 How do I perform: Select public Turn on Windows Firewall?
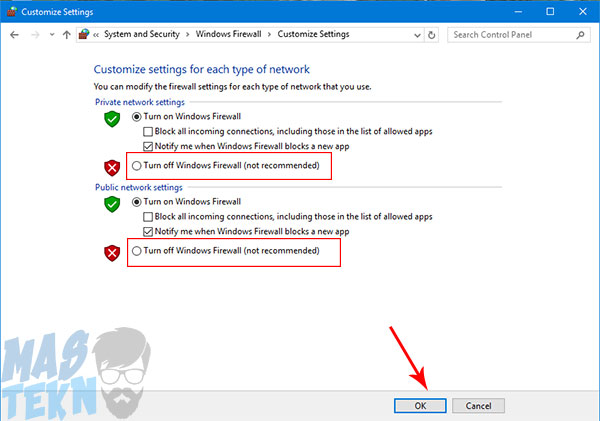[x=186, y=202]
